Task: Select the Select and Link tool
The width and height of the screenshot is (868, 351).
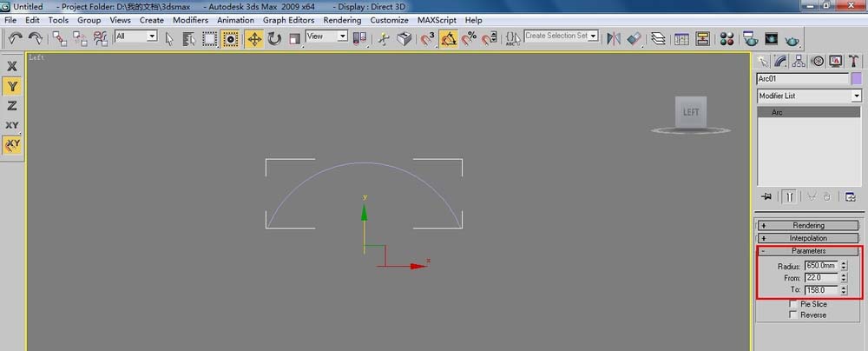Action: click(x=60, y=38)
